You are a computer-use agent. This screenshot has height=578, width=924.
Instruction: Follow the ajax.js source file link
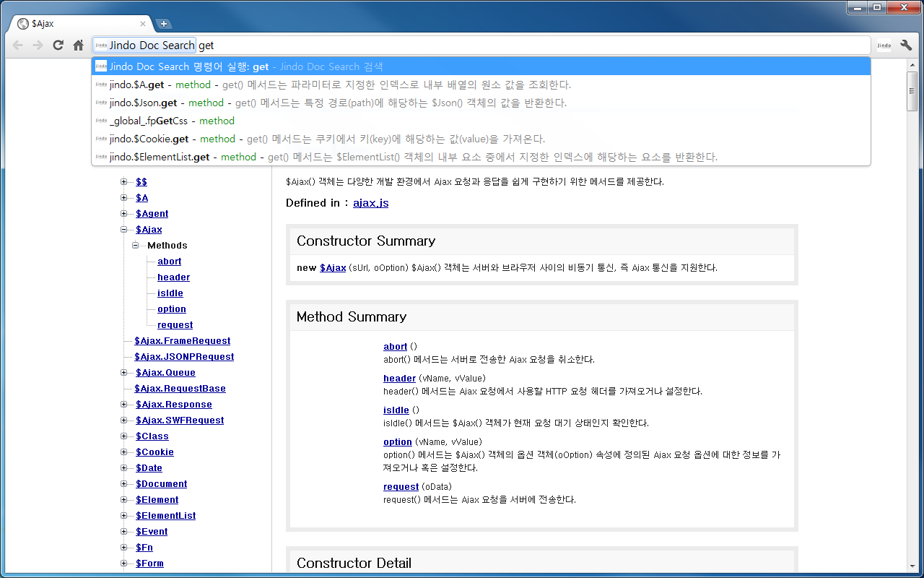[371, 203]
